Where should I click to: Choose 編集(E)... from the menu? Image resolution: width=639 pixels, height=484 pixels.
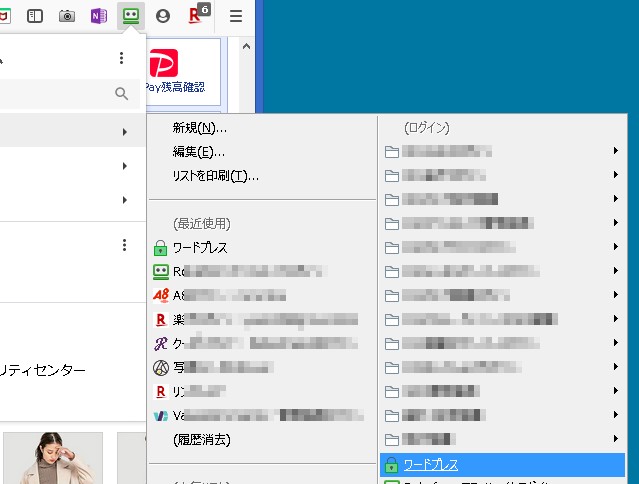click(198, 152)
